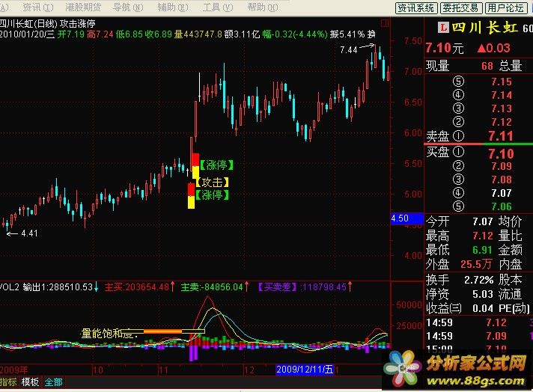Open the 资讯(I) menu
Viewport: 533px width, 392px height.
38,7
